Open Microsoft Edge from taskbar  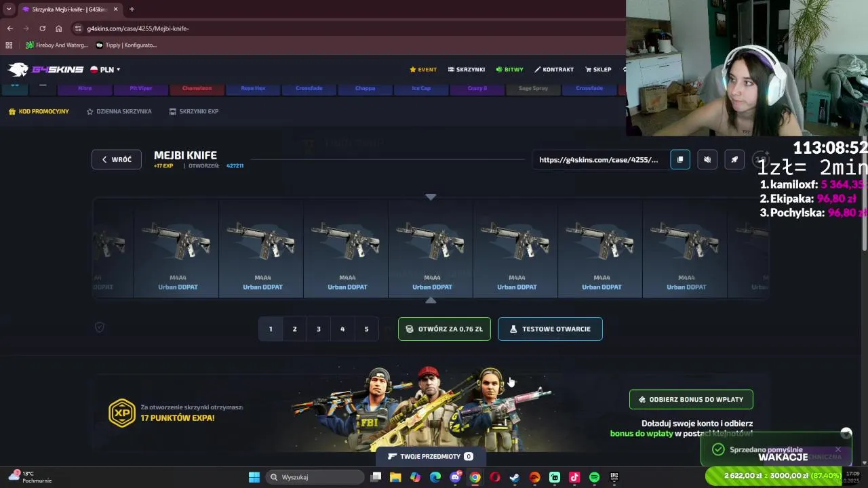click(435, 477)
